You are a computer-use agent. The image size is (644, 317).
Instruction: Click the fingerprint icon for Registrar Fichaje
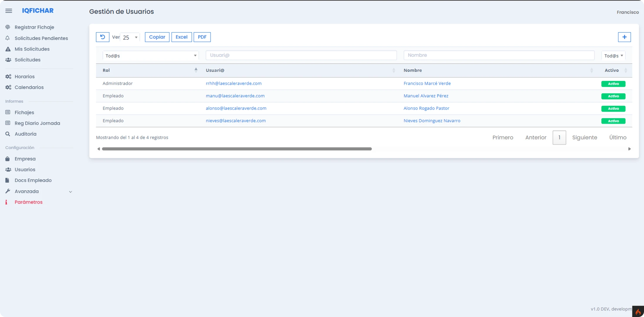tap(8, 27)
